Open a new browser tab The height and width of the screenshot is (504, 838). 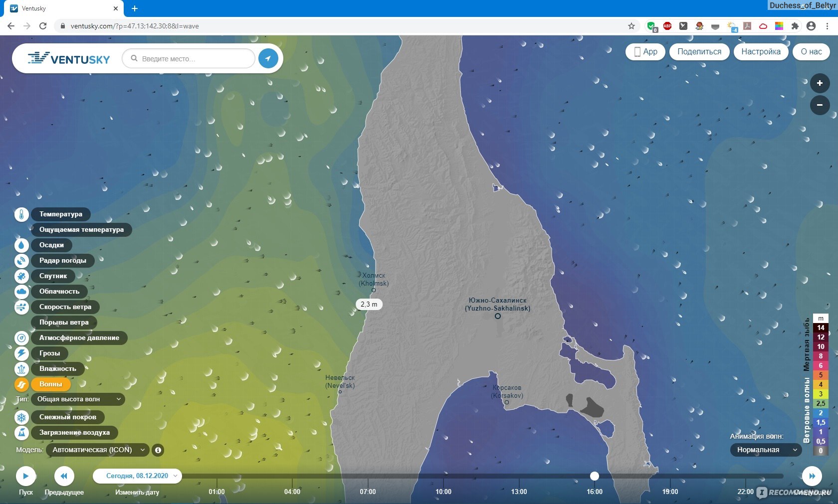[135, 8]
